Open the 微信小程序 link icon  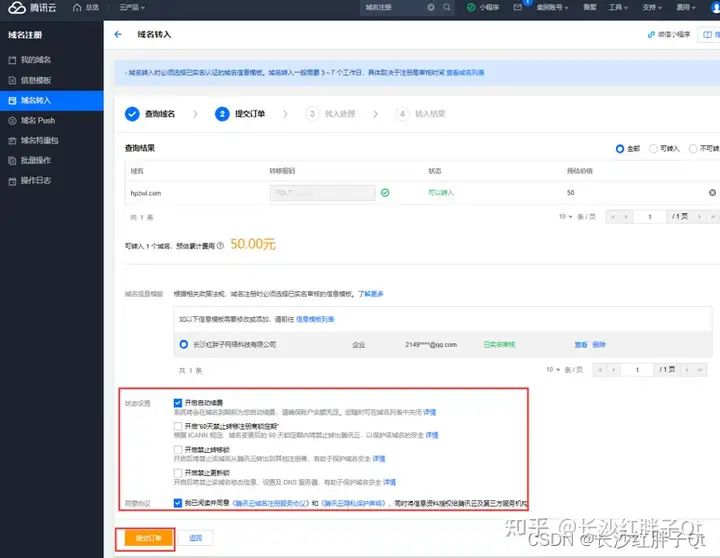coord(651,34)
